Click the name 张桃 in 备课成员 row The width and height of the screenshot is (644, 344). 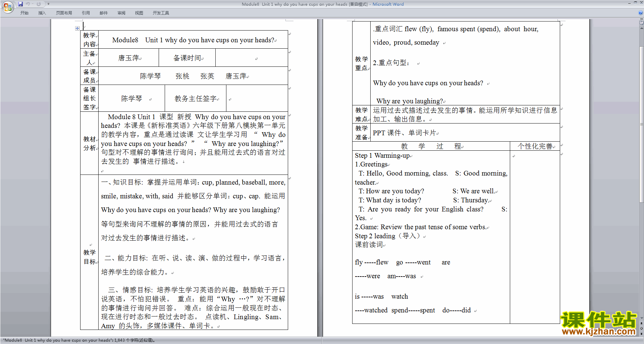click(182, 76)
